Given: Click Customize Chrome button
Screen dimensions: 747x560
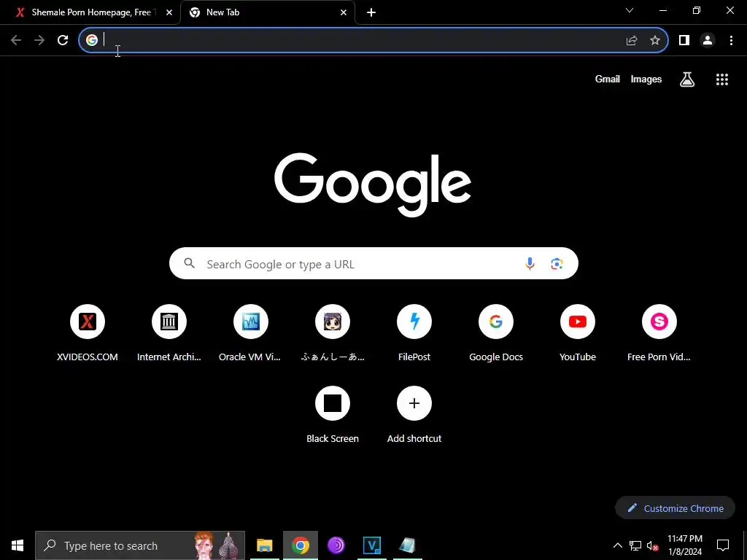Looking at the screenshot, I should pos(675,508).
